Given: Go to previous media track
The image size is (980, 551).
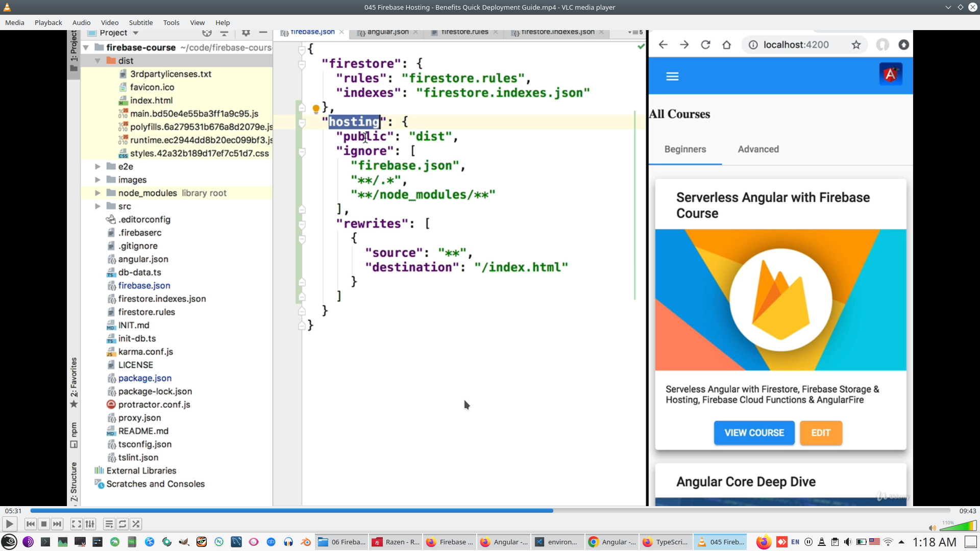Looking at the screenshot, I should click(x=31, y=524).
